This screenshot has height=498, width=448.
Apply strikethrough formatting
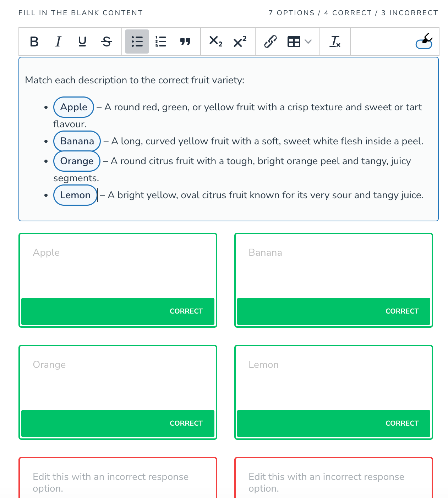tap(106, 41)
